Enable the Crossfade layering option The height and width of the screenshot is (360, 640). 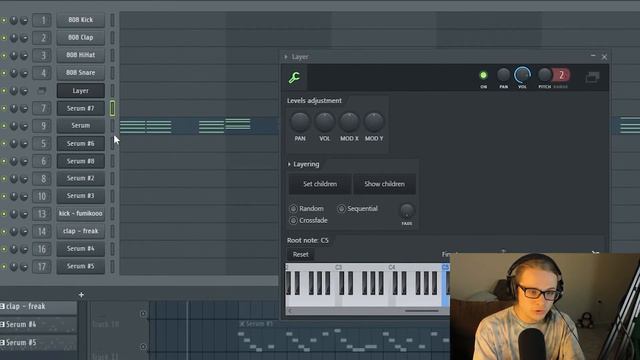click(293, 220)
